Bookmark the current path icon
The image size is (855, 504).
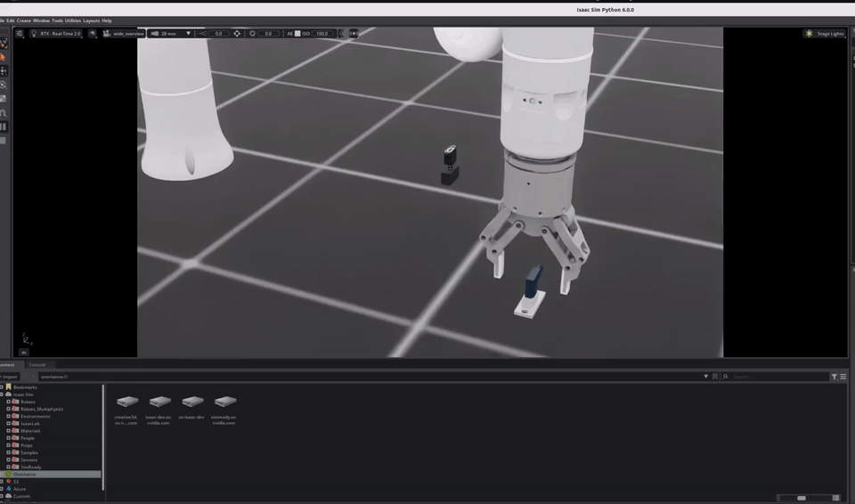715,377
